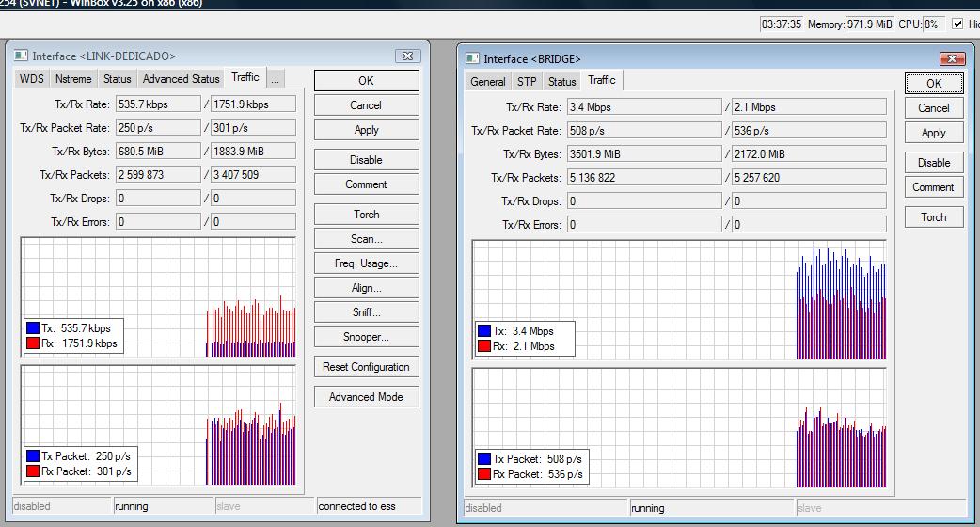Select the Advanced Status tab
This screenshot has width=980, height=527.
coord(181,79)
